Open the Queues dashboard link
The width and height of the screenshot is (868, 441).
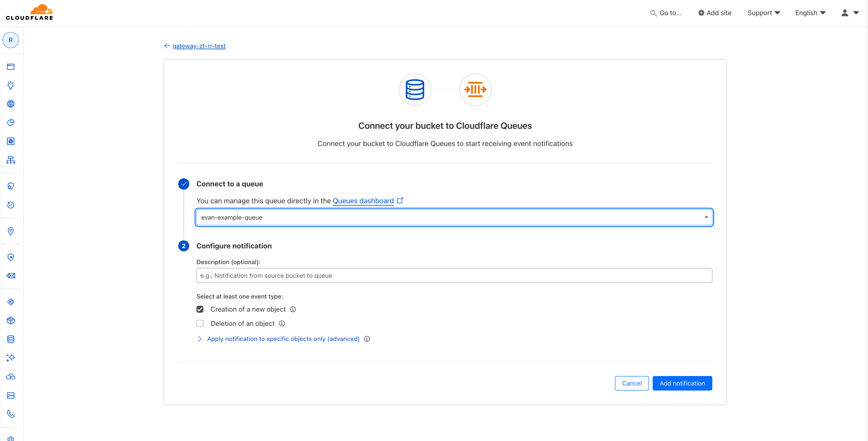coord(363,201)
